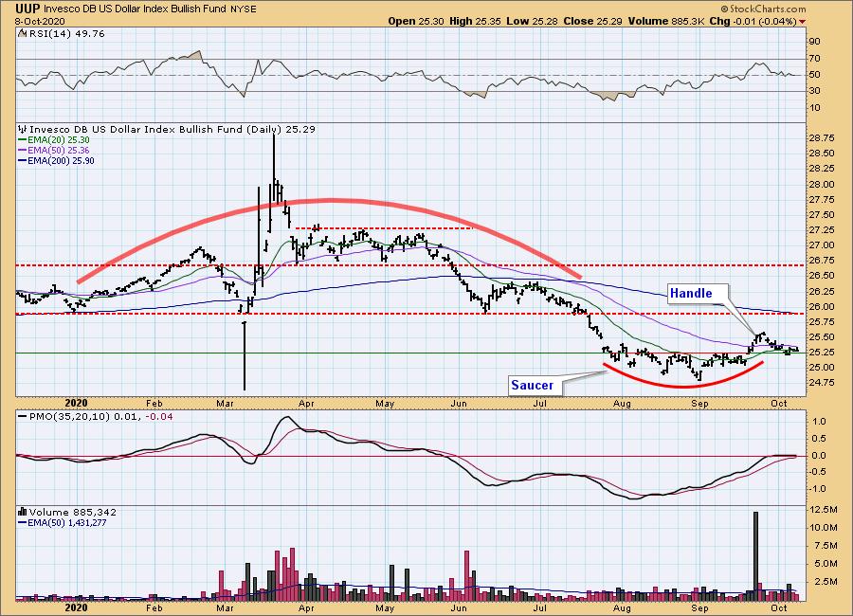Click the PMO signal value -0.04

159,416
